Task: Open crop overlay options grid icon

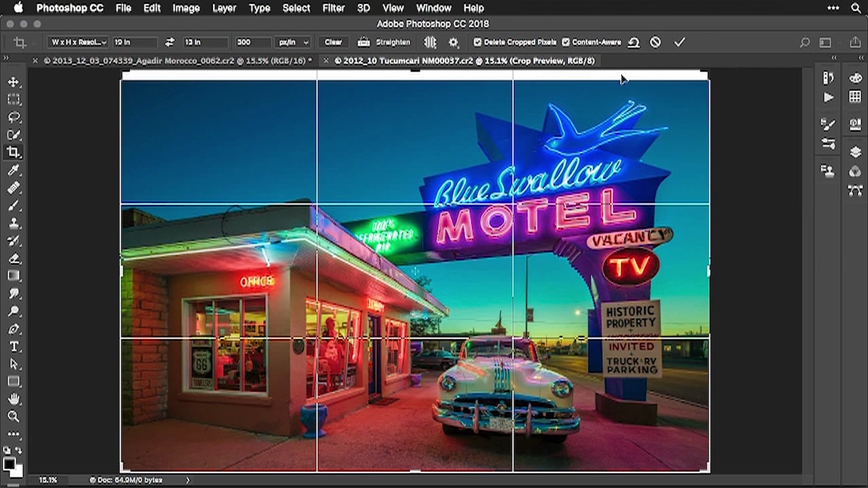Action: point(430,42)
